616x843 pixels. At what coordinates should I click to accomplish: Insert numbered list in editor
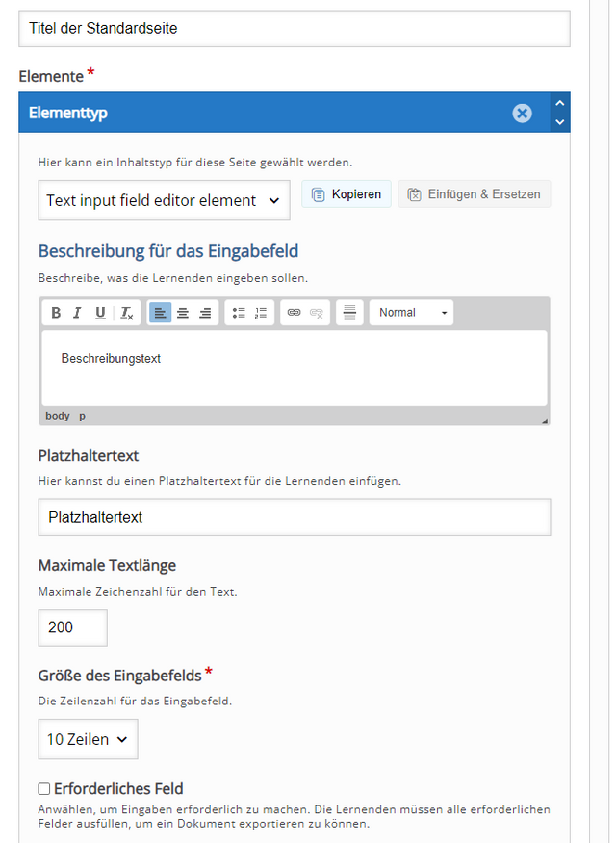point(261,313)
